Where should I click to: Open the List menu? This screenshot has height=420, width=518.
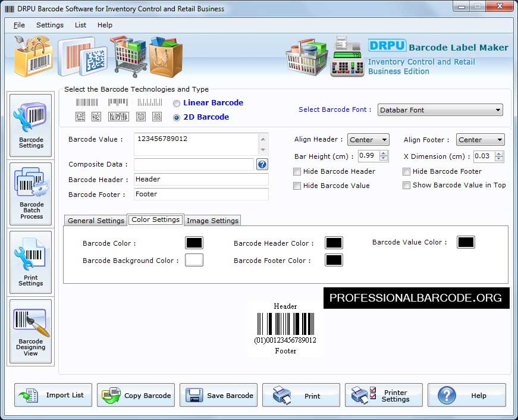(80, 25)
